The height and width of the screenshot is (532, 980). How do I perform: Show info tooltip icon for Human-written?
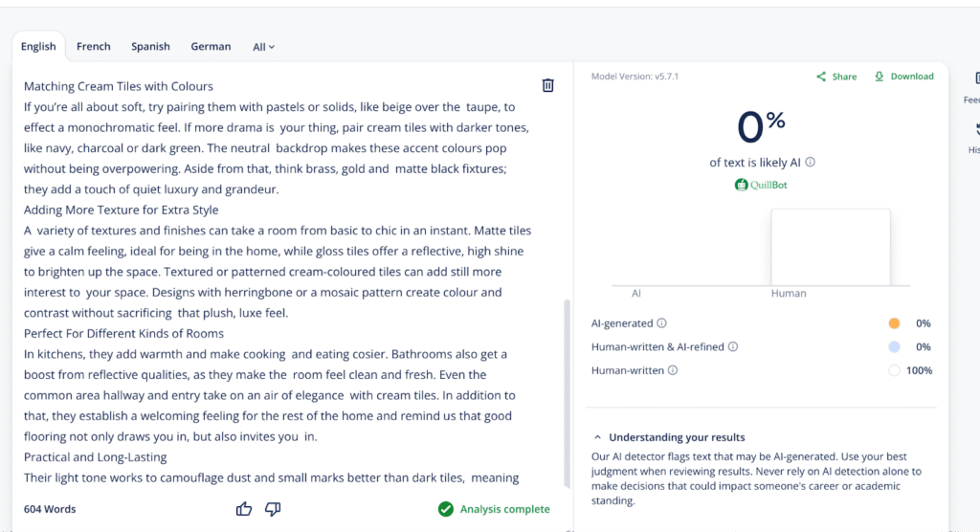click(672, 370)
